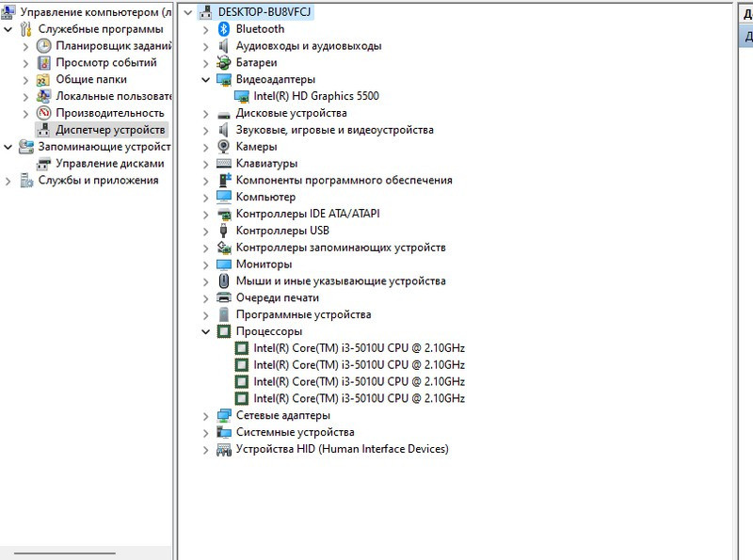Select Локальные пользователи in left tree

tap(113, 96)
